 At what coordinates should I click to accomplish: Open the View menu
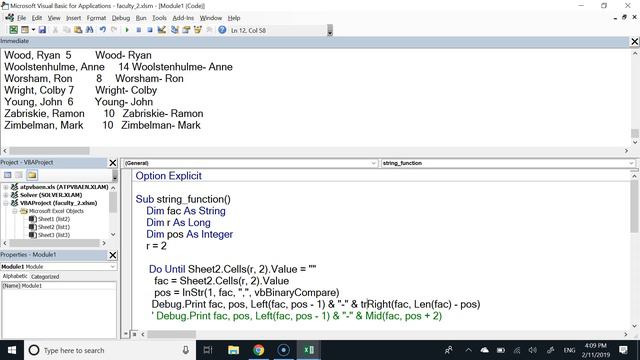coord(54,18)
